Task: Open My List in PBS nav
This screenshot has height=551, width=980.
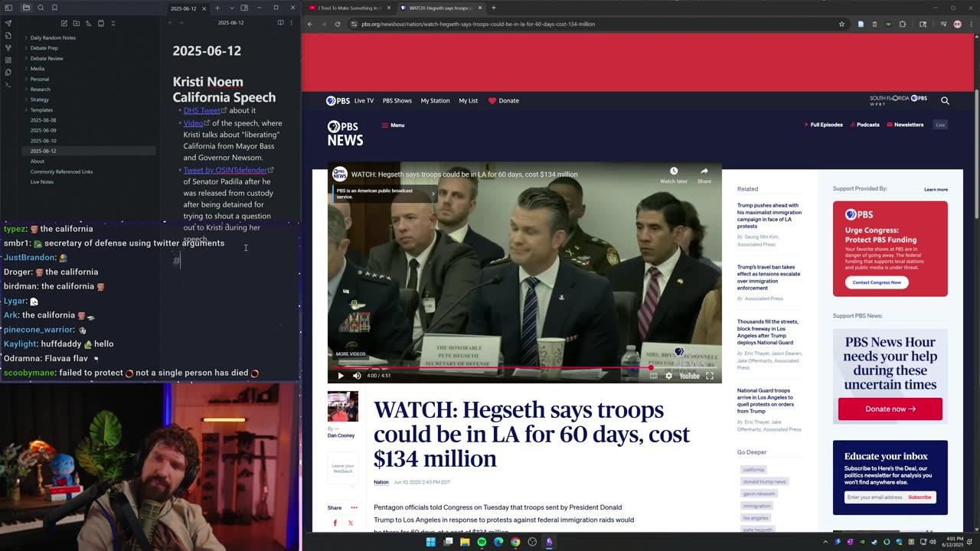Action: click(469, 100)
